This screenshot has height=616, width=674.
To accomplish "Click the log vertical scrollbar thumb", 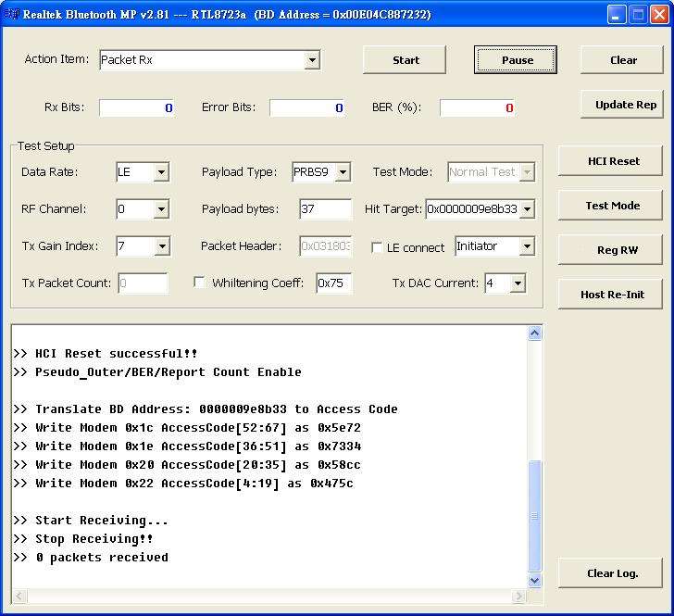I will point(534,517).
